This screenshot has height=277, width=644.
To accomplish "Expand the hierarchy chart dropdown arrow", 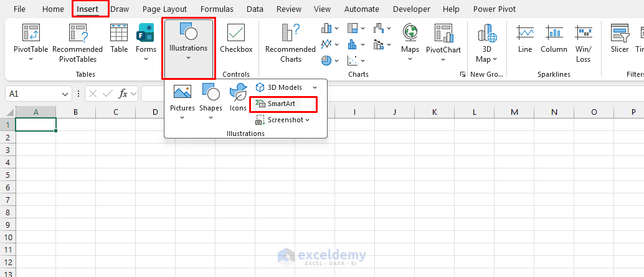I will point(362,29).
